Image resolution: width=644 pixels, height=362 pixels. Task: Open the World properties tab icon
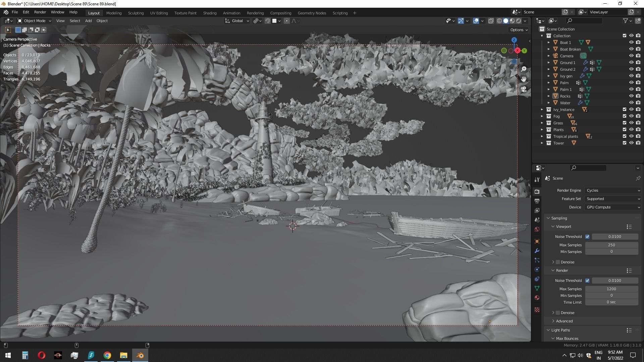(537, 229)
